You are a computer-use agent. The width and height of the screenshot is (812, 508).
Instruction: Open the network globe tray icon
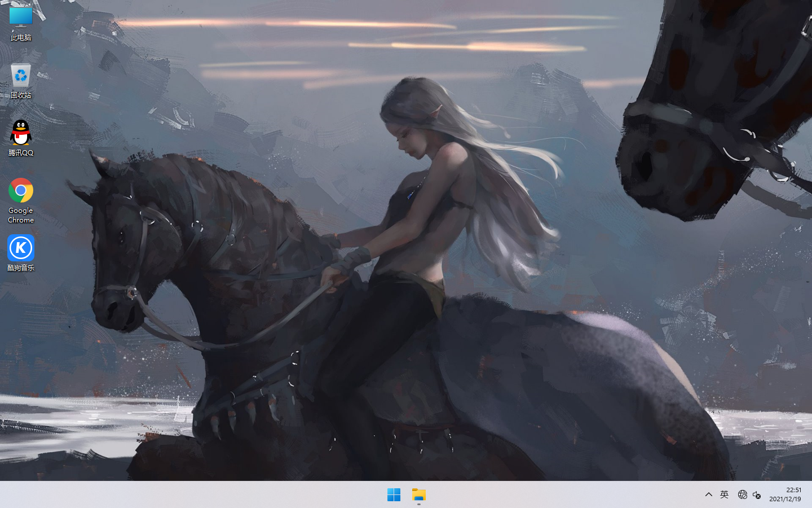pos(742,494)
